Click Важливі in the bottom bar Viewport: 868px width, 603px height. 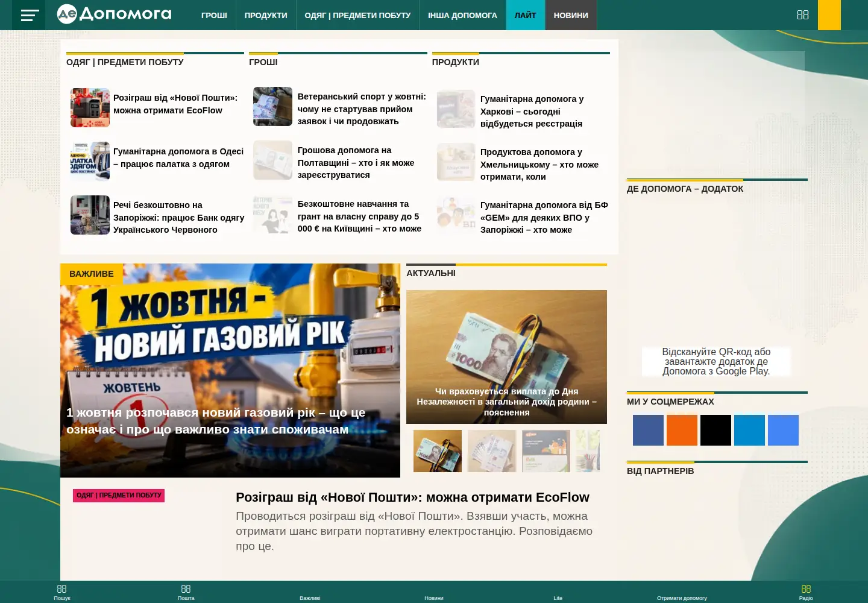coord(310,598)
